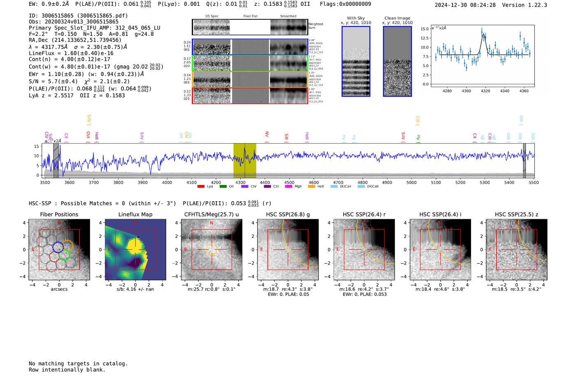The image size is (576, 392).
Task: Click 'Row intentionally blank.' text
Action: 67,370
